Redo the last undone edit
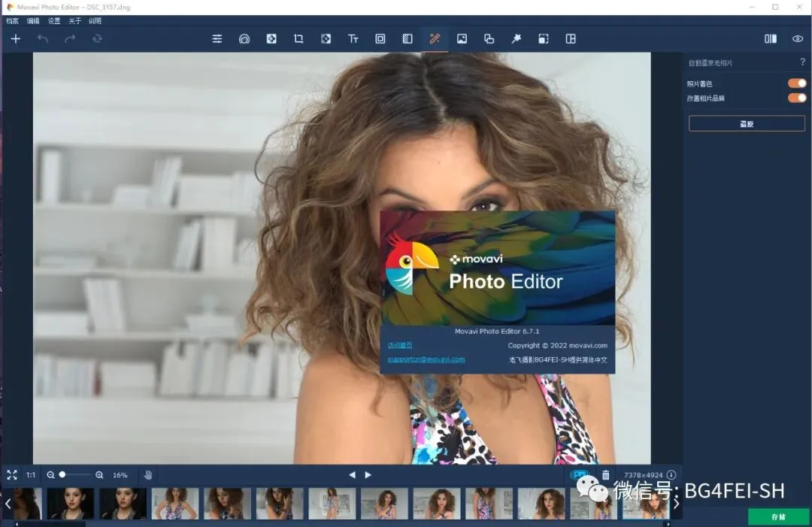Viewport: 812px width, 527px height. click(70, 39)
